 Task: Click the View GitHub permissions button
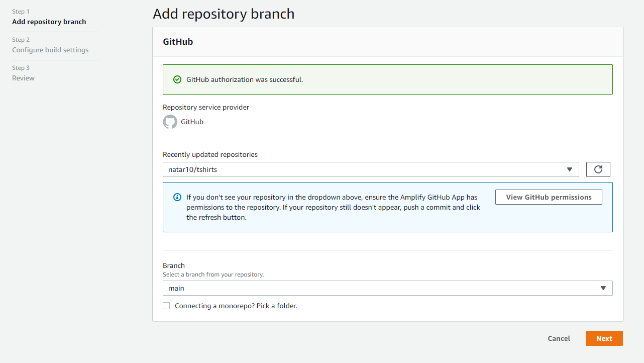click(x=549, y=197)
